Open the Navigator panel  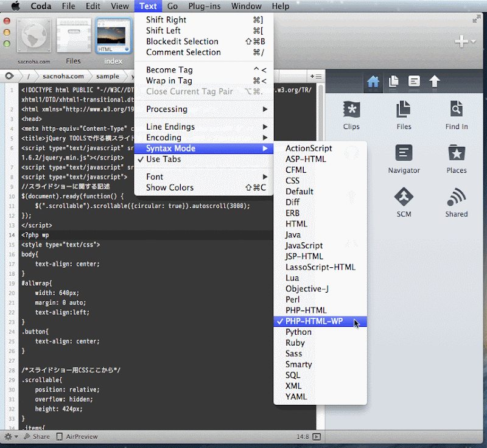[404, 159]
